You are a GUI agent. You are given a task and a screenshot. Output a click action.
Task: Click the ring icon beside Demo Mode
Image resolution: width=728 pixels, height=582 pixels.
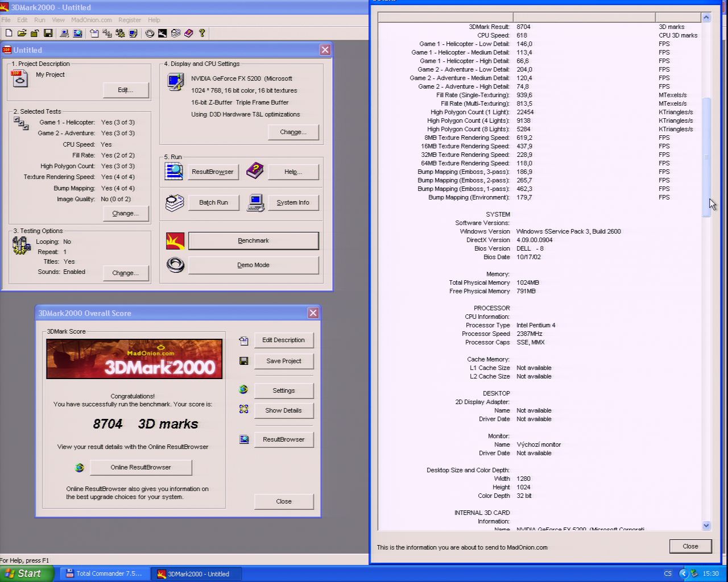click(x=175, y=265)
